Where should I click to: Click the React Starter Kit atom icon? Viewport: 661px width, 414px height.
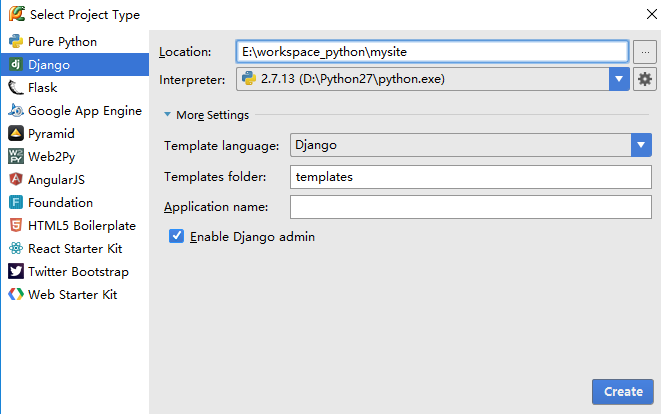[16, 248]
